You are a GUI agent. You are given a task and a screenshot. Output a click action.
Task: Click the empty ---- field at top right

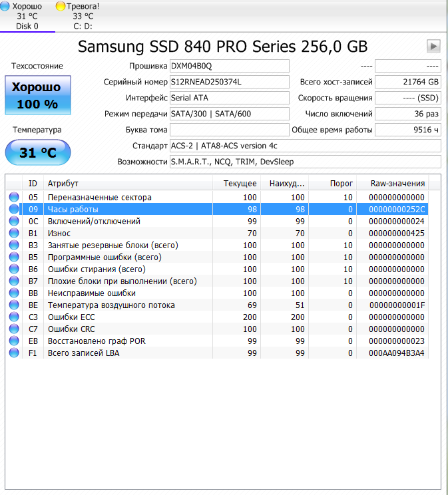click(408, 66)
